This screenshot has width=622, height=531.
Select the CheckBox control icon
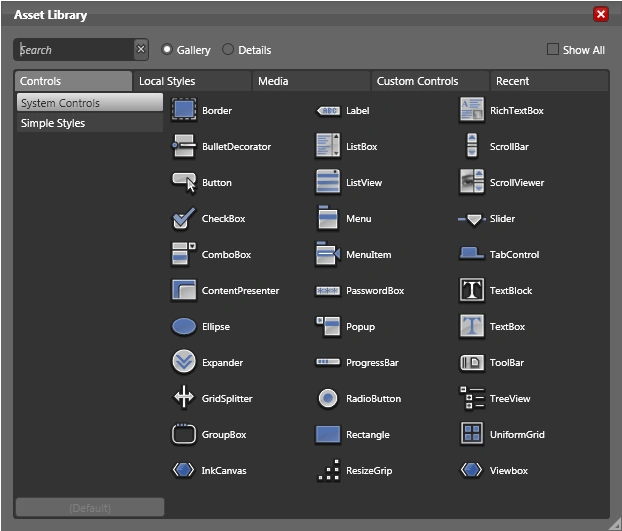click(184, 218)
